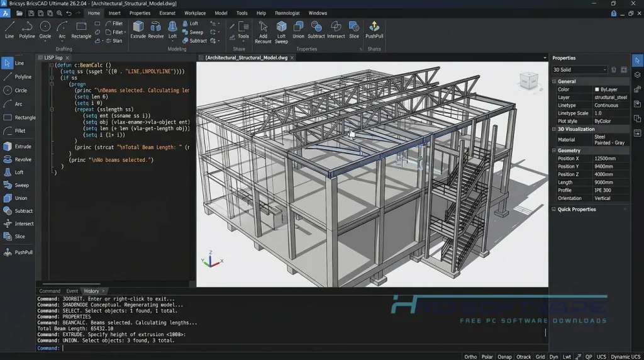The width and height of the screenshot is (644, 360).
Task: Click the view cube in the viewport
Action: click(x=528, y=81)
